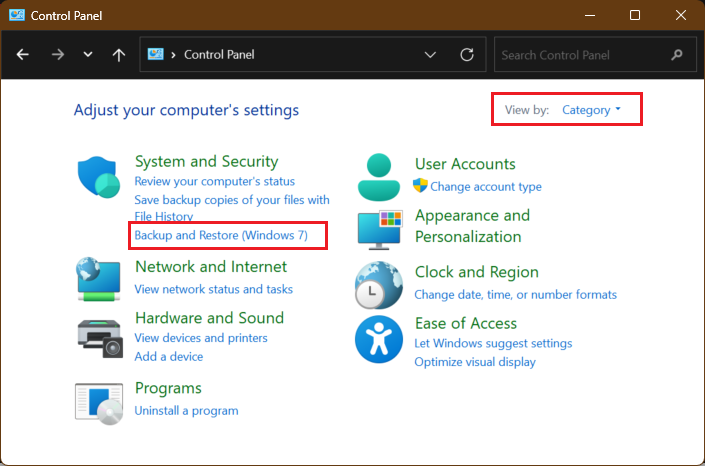Open recent locations dropdown arrow
Image resolution: width=705 pixels, height=466 pixels.
(x=88, y=55)
